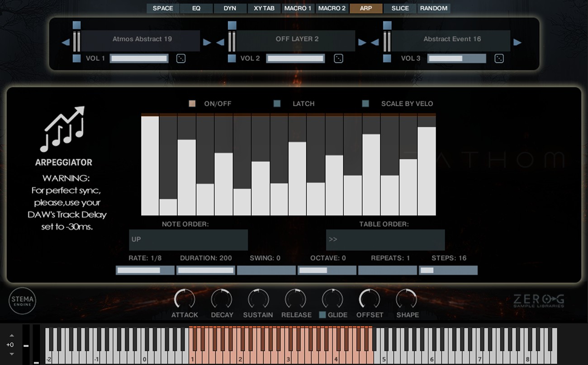
Task: Click the RANDOM button
Action: click(433, 8)
